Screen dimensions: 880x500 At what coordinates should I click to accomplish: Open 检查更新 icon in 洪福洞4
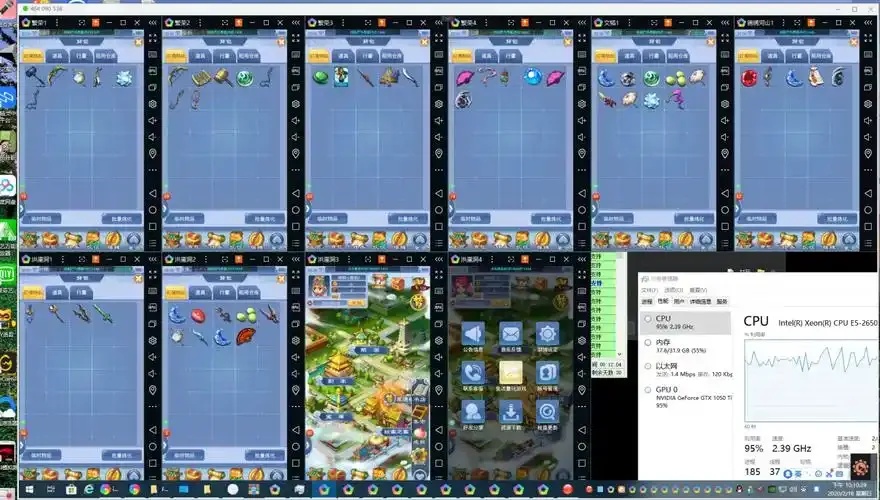pyautogui.click(x=547, y=412)
